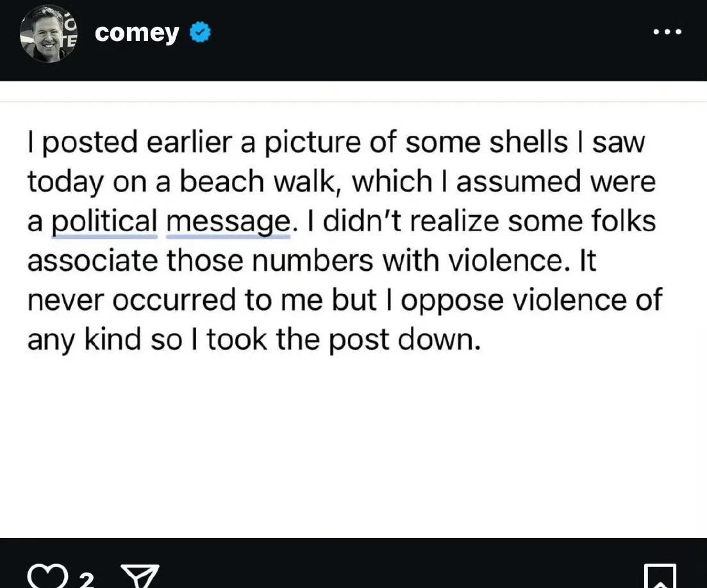Open the comey username link

click(137, 33)
